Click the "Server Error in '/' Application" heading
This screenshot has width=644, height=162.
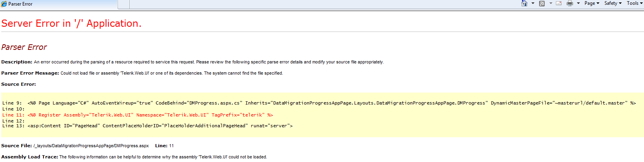coord(71,24)
